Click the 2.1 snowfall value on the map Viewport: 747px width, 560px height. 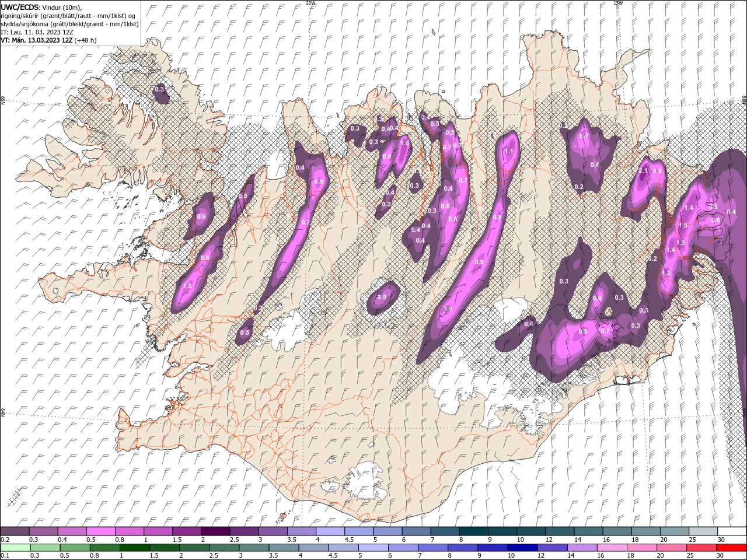[644, 171]
